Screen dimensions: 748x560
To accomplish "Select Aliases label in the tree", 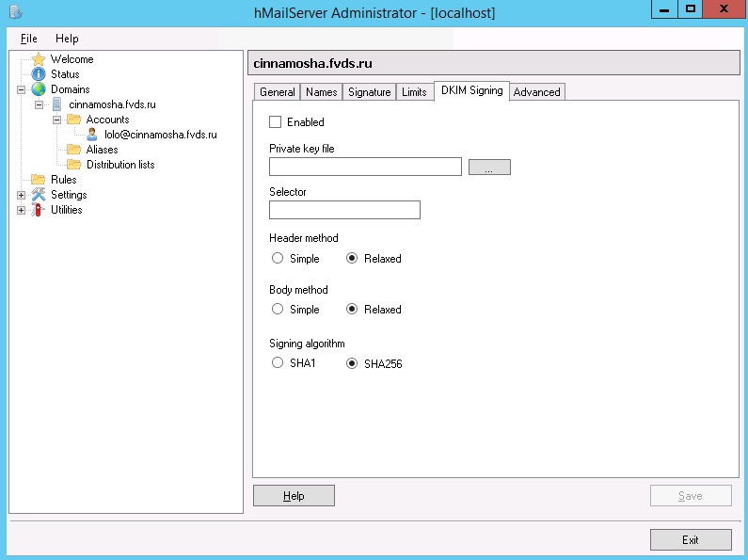I will [103, 150].
